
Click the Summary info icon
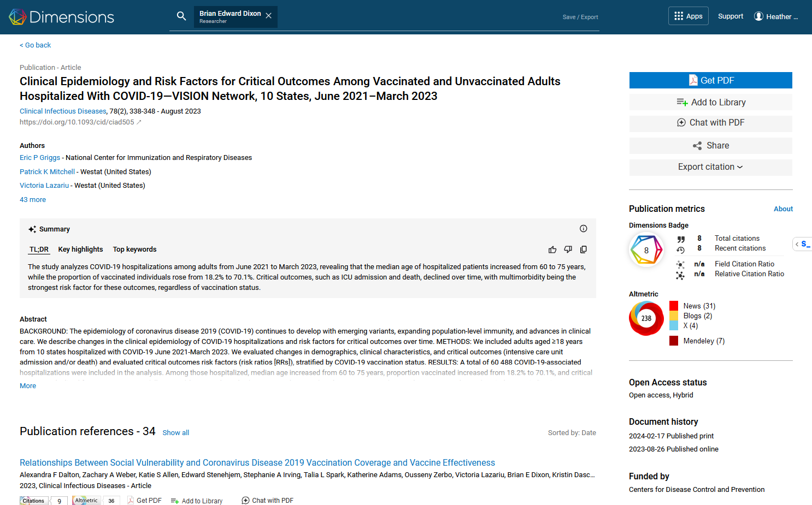tap(584, 229)
